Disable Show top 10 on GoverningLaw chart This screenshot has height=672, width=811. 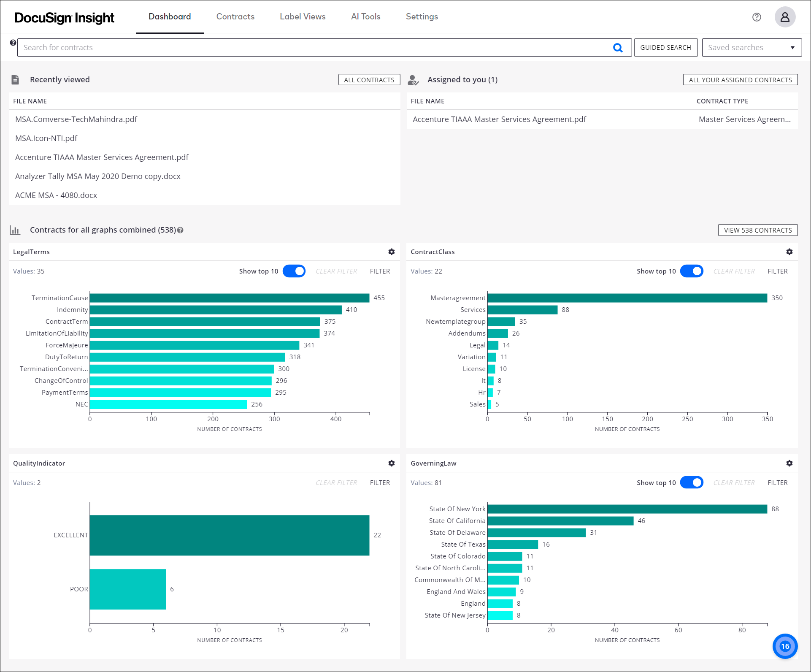pos(692,482)
